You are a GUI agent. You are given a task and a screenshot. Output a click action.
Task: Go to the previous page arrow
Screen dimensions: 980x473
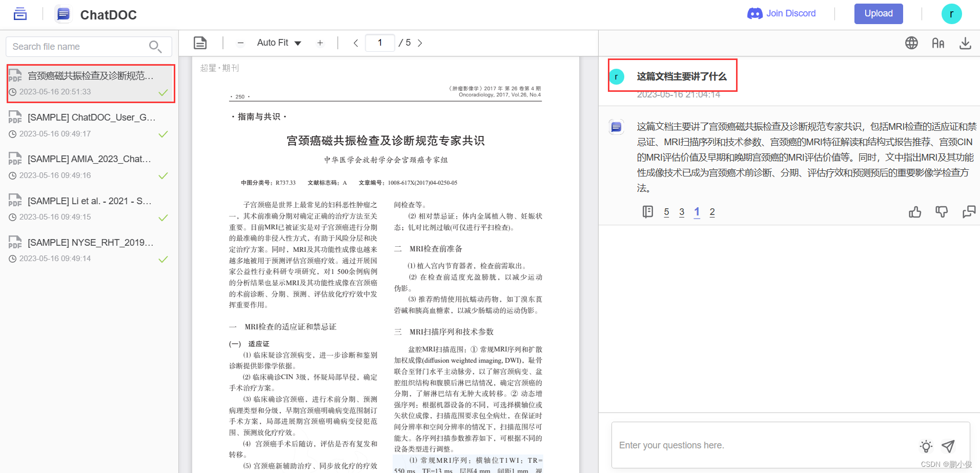(x=356, y=43)
